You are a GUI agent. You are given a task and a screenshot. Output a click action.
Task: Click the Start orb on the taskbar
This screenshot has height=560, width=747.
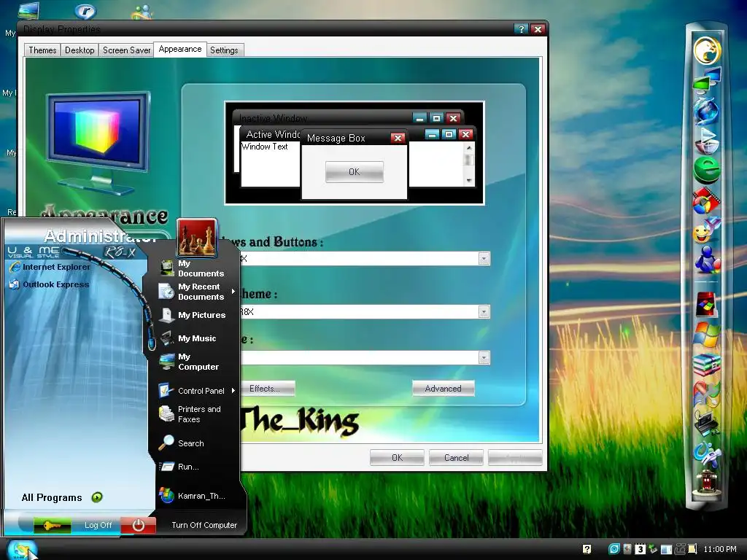click(x=22, y=549)
